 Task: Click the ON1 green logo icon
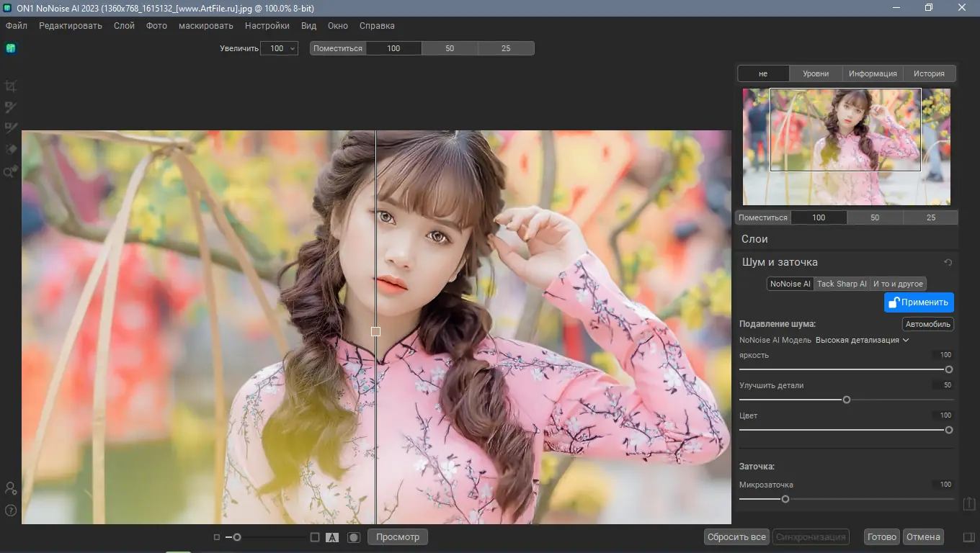[x=11, y=48]
